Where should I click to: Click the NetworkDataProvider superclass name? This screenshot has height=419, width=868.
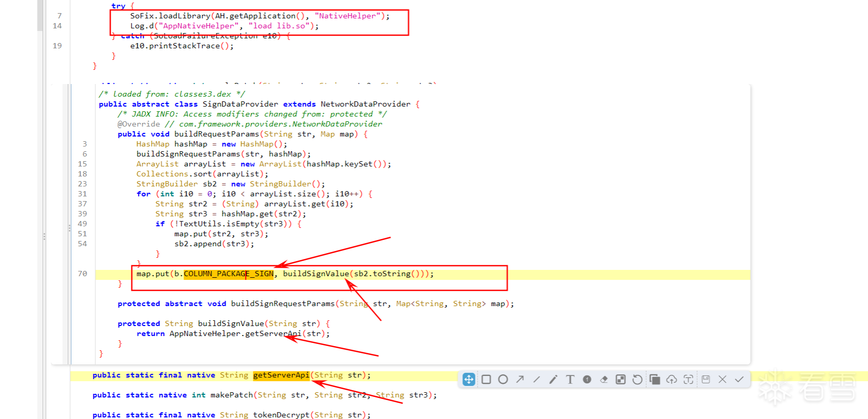(x=365, y=104)
